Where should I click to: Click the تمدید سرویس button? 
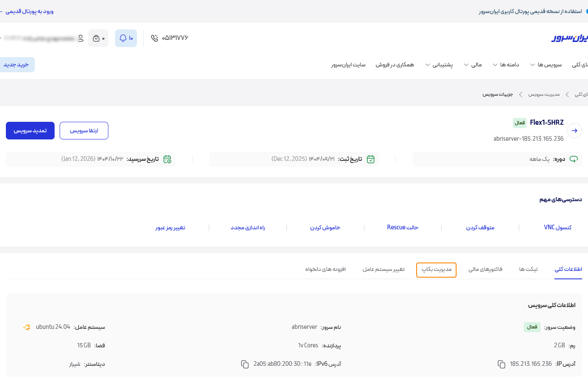tap(30, 131)
